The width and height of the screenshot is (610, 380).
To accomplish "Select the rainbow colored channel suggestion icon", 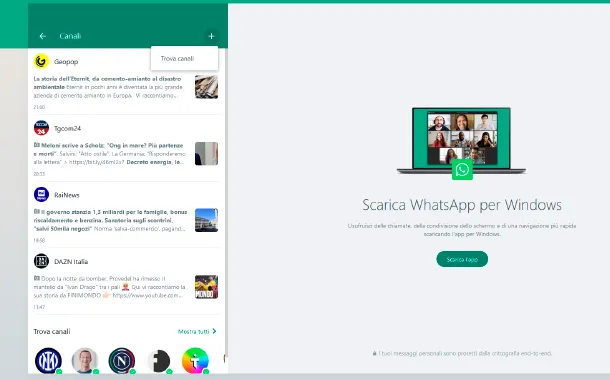I will click(x=195, y=361).
